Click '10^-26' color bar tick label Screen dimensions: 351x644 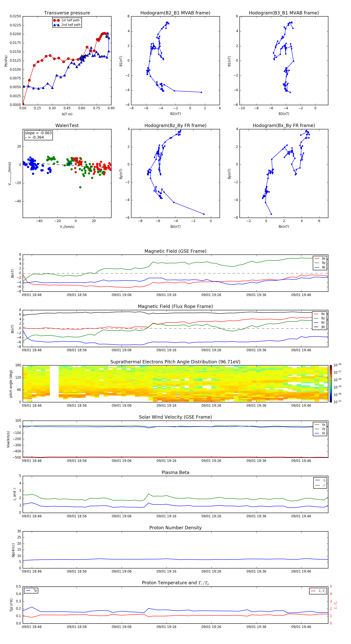[337, 365]
